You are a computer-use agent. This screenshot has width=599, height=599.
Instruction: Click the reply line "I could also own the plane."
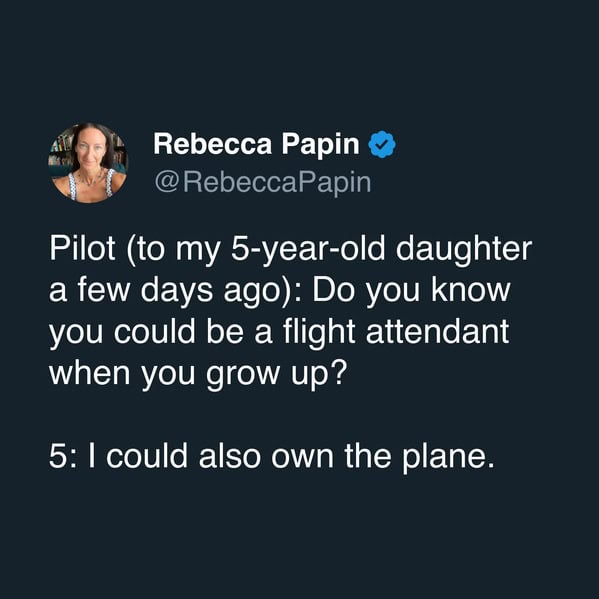[x=291, y=458]
